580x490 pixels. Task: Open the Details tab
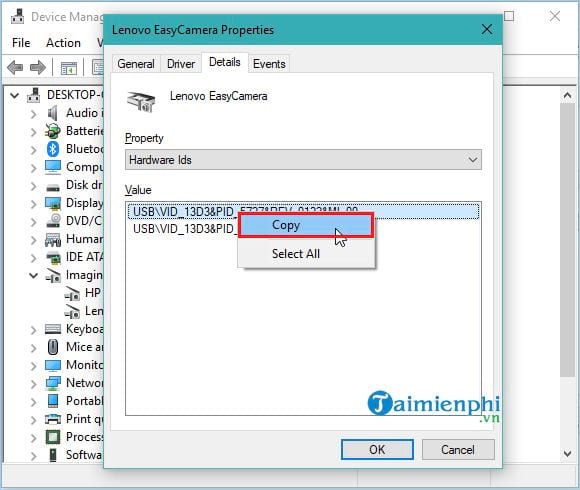pos(225,62)
